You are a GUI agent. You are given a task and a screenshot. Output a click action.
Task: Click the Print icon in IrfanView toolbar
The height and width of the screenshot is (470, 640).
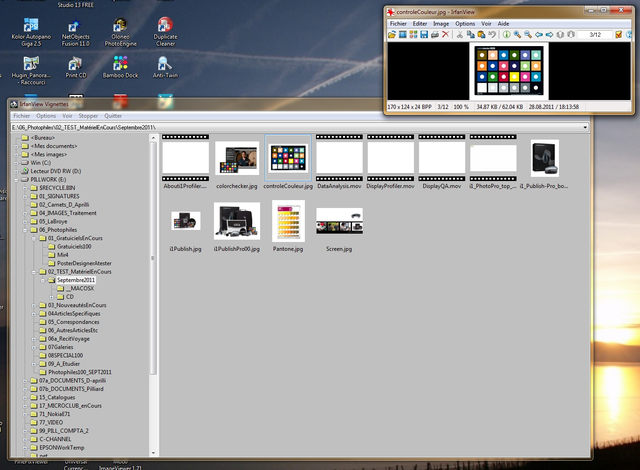pos(434,34)
